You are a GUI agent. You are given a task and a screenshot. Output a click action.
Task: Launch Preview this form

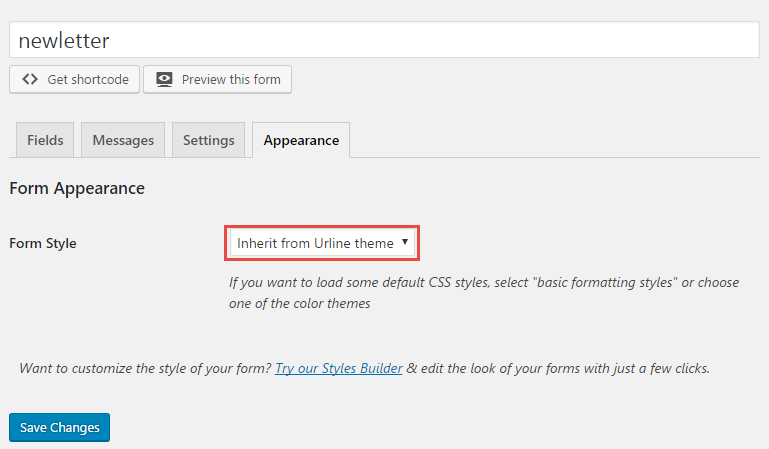[217, 79]
